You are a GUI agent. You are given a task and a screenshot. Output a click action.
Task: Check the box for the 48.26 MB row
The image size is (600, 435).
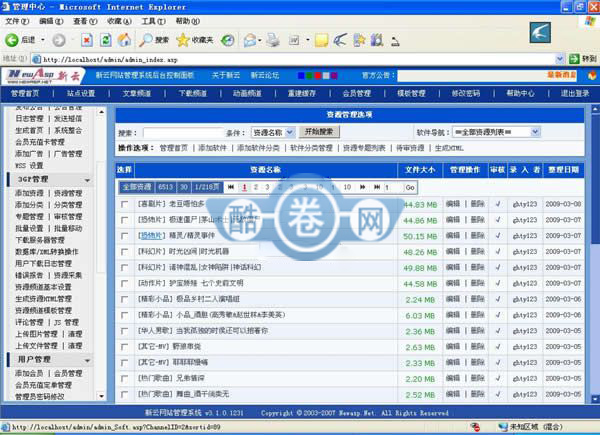(124, 252)
